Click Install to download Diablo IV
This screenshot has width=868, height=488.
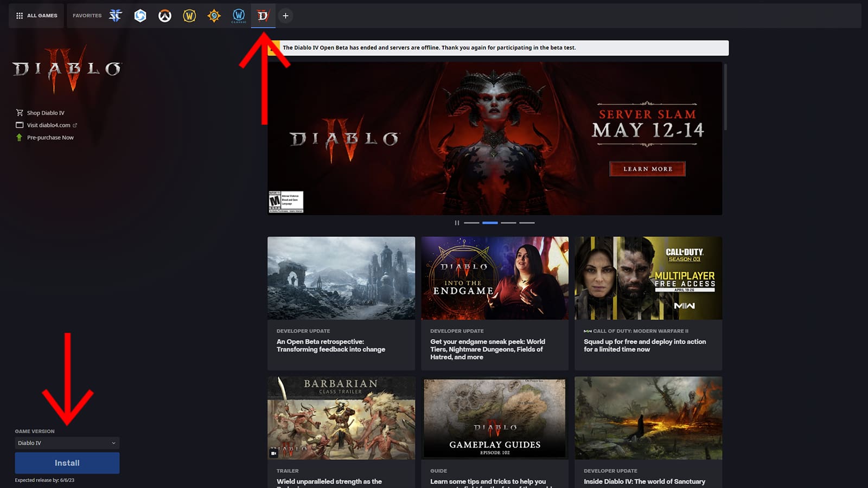(66, 463)
